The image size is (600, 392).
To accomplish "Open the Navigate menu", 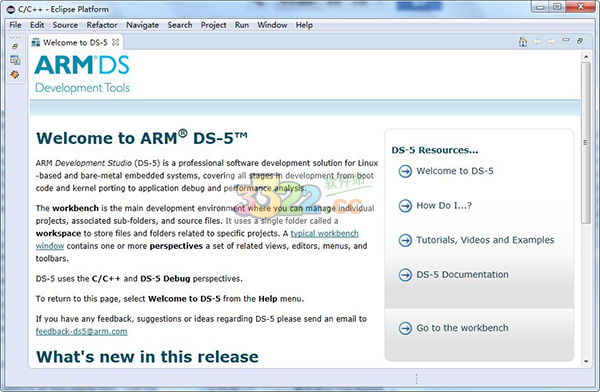I will (142, 25).
